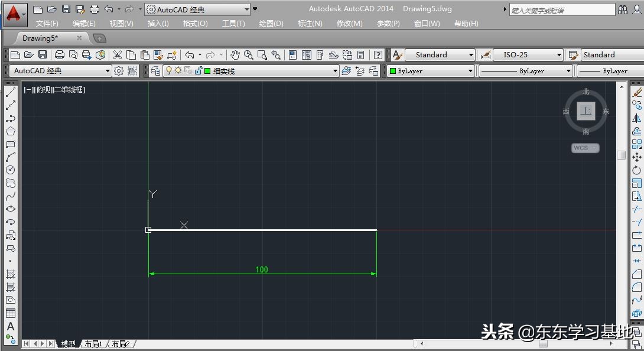This screenshot has height=351, width=644.
Task: Click the viewport [-] control label
Action: tap(28, 90)
